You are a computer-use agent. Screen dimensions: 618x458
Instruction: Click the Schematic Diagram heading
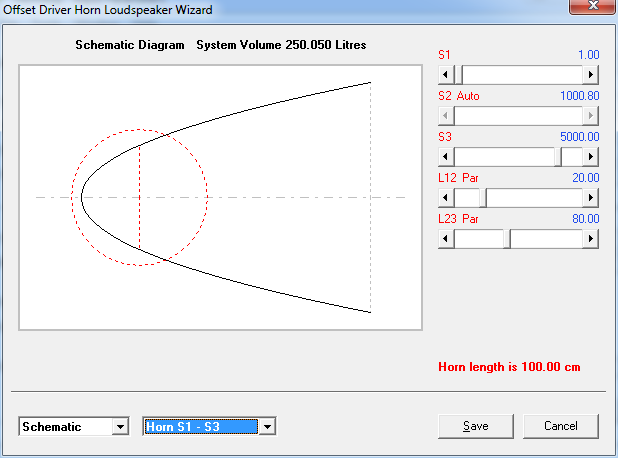pos(130,45)
